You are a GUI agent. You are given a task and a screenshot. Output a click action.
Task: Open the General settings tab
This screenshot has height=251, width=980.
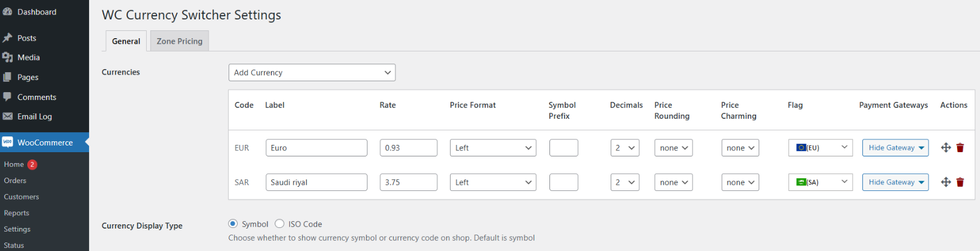[126, 41]
